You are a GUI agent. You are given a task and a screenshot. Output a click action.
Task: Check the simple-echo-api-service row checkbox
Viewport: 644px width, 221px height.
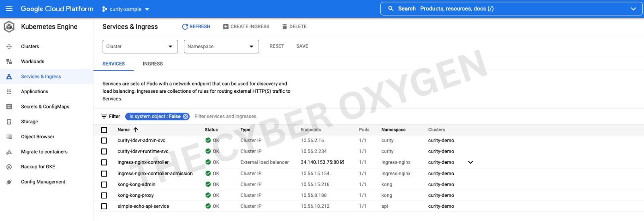pyautogui.click(x=104, y=206)
